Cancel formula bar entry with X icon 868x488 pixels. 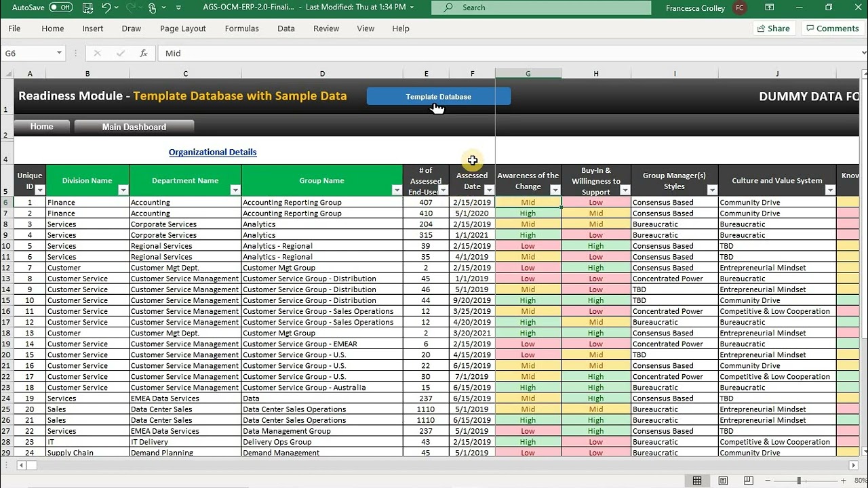pyautogui.click(x=97, y=53)
